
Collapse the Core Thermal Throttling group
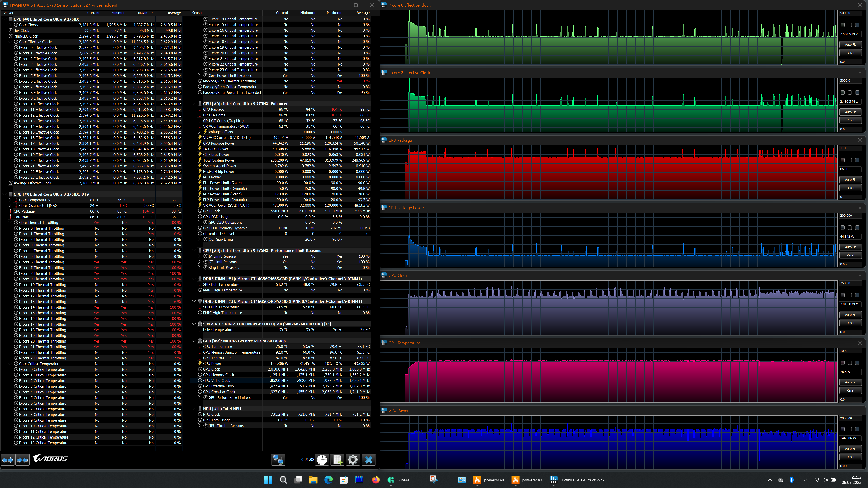pyautogui.click(x=10, y=223)
